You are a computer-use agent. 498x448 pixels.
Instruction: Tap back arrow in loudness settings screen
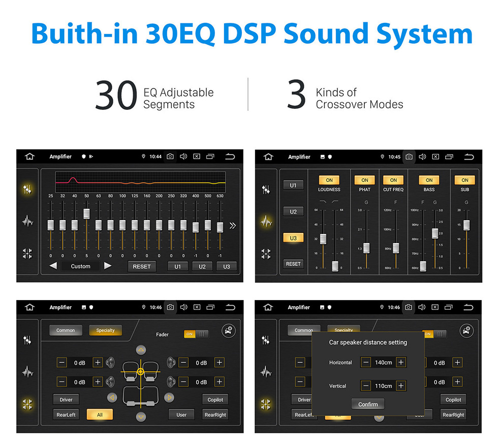469,157
